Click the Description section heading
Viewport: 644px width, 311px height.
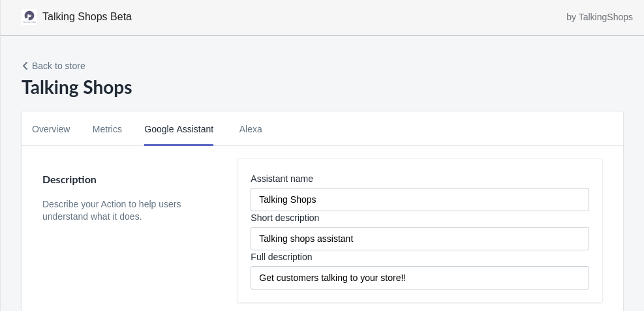tap(69, 180)
